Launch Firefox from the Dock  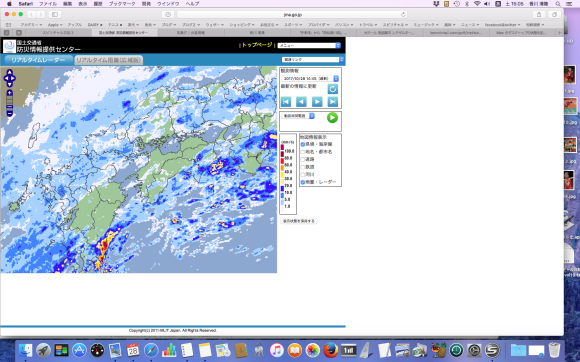point(330,350)
